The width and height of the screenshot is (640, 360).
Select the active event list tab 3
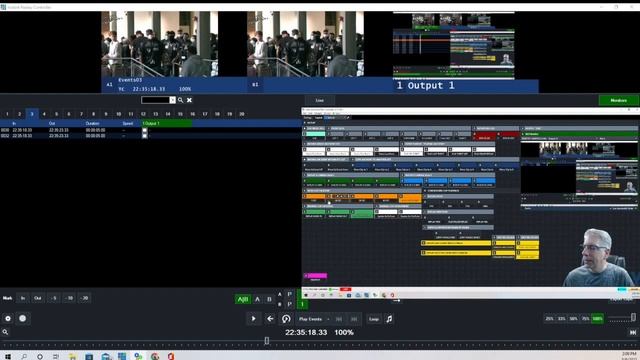click(32, 114)
